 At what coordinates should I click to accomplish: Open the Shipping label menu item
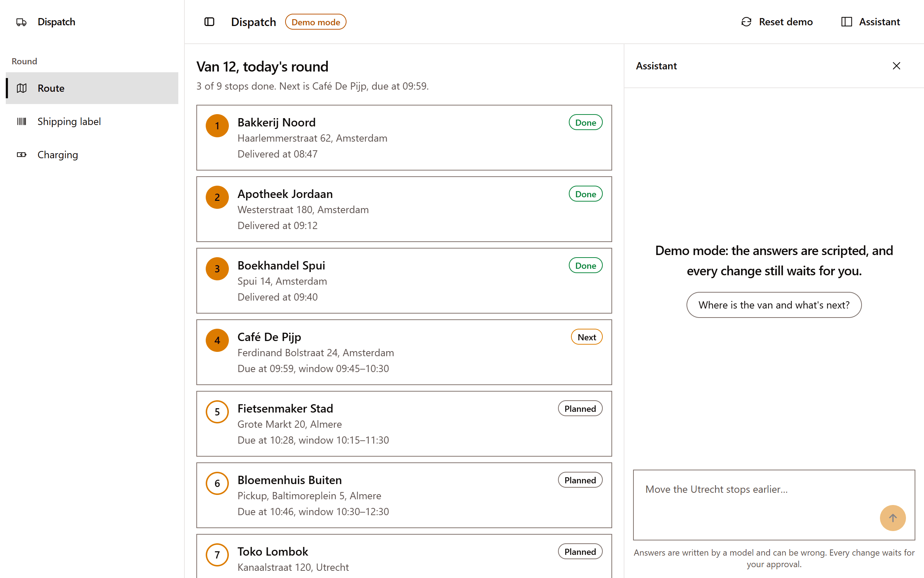pyautogui.click(x=92, y=122)
